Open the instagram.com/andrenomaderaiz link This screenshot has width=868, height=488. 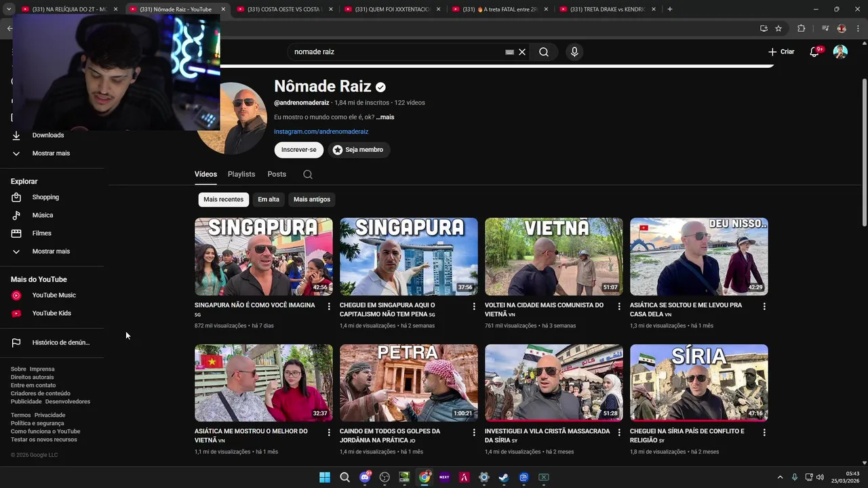(x=321, y=131)
